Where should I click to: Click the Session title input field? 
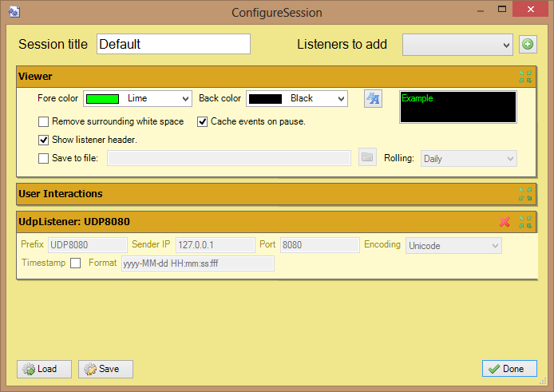point(173,44)
